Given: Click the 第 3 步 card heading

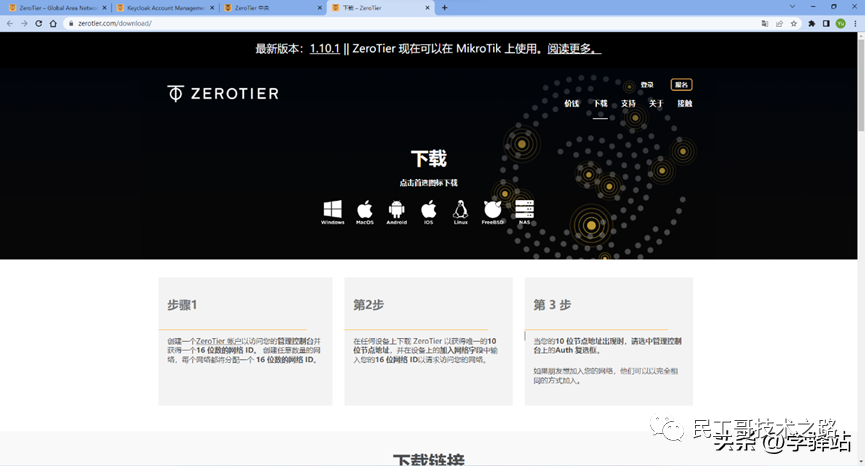Looking at the screenshot, I should [x=552, y=304].
